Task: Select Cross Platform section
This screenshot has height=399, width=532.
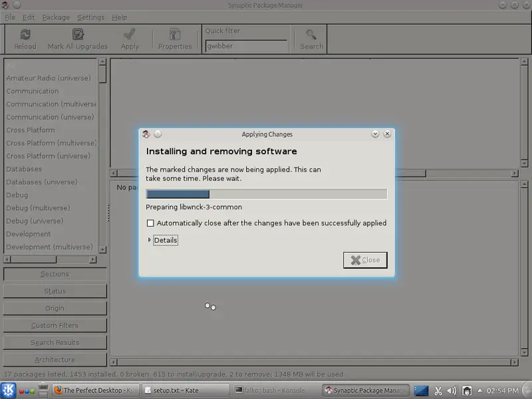Action: tap(51, 130)
